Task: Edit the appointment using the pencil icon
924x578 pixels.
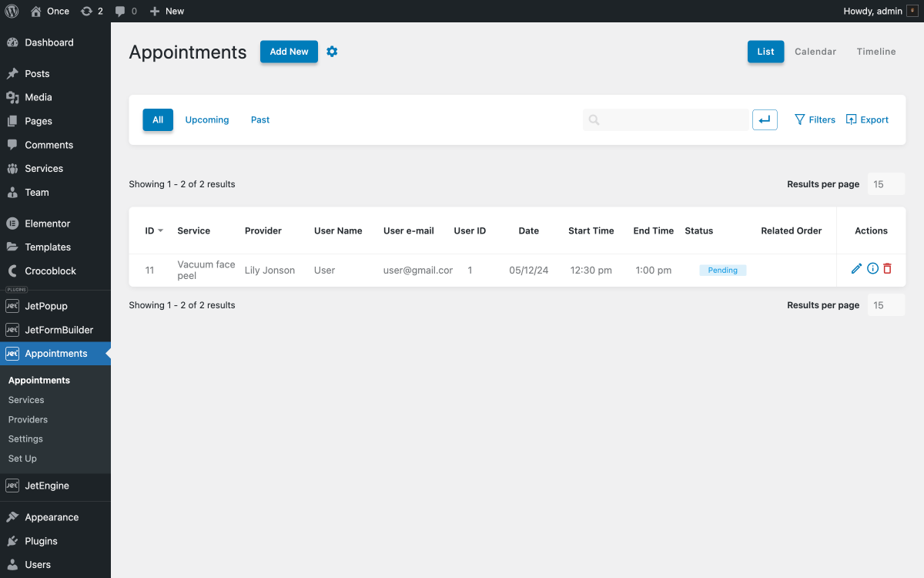Action: [856, 269]
